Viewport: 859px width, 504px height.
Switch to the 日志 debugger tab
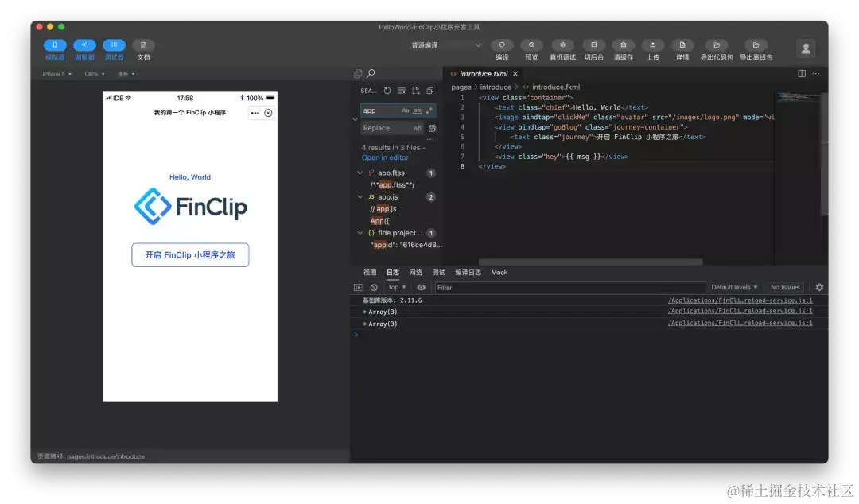[x=393, y=273]
